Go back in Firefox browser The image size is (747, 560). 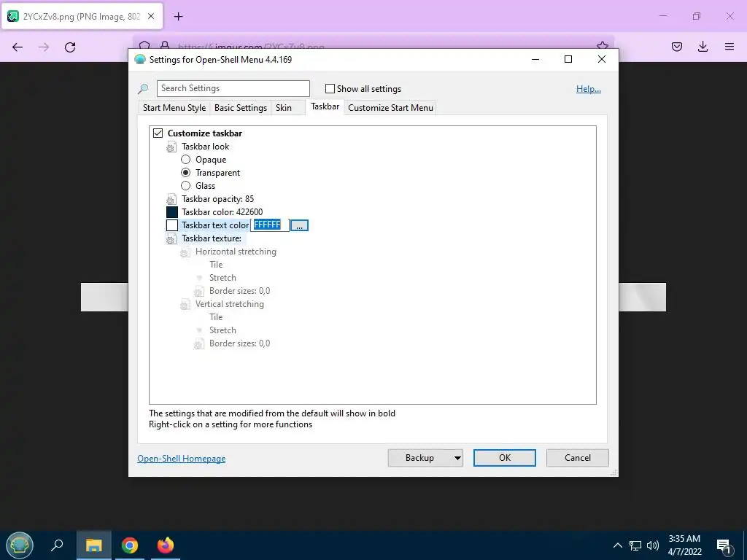pos(18,47)
